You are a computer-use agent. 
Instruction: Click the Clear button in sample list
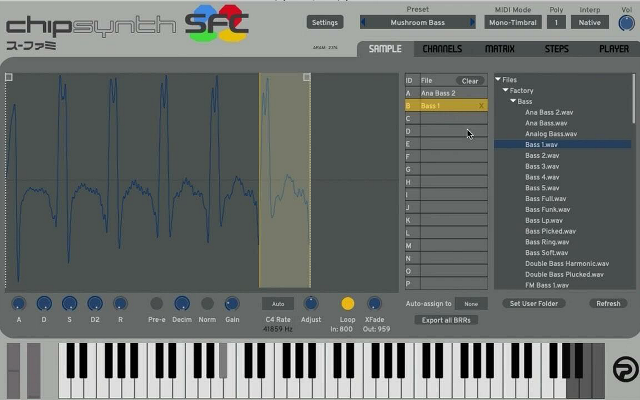pyautogui.click(x=470, y=81)
